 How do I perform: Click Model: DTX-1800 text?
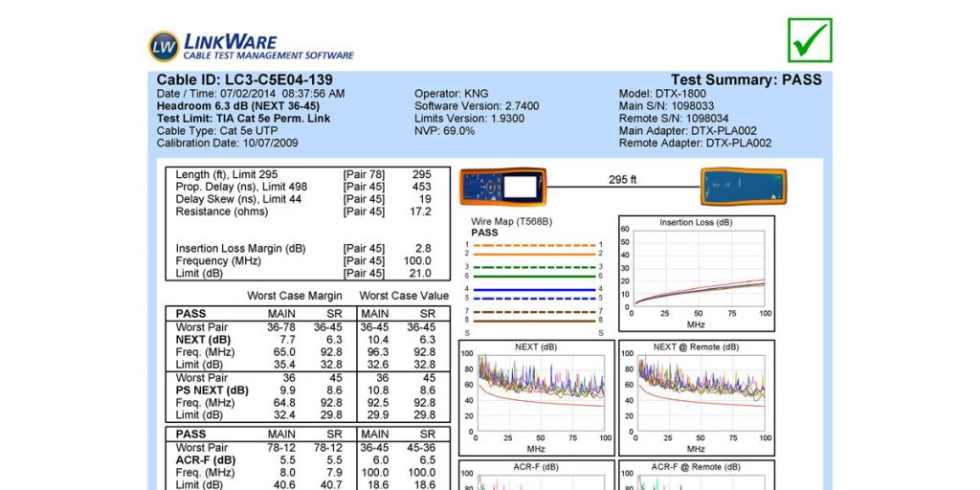click(662, 94)
